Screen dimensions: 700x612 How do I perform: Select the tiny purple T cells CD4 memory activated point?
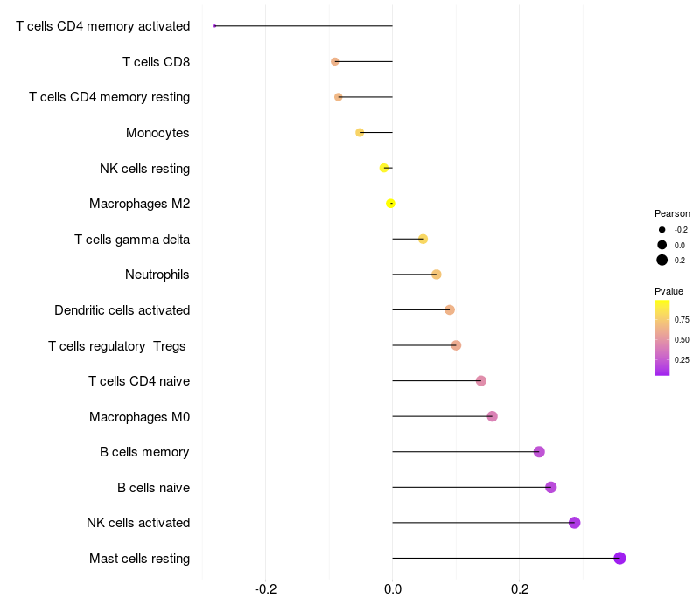point(214,26)
